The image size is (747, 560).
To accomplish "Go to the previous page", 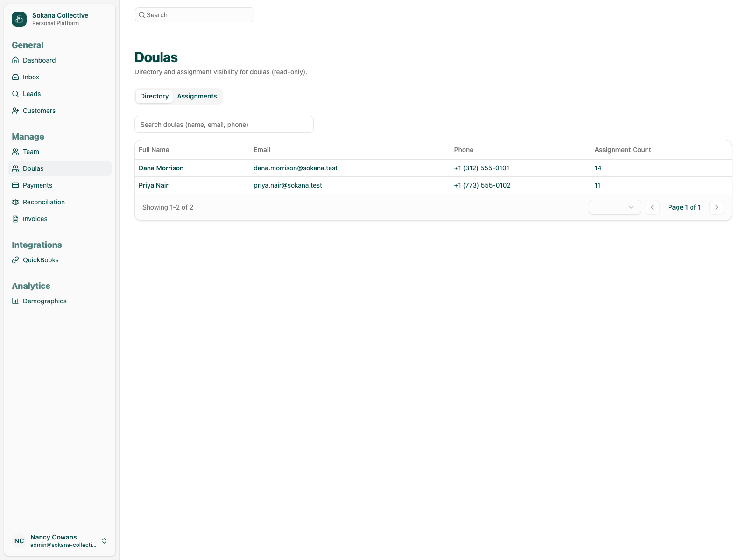I will click(x=652, y=207).
